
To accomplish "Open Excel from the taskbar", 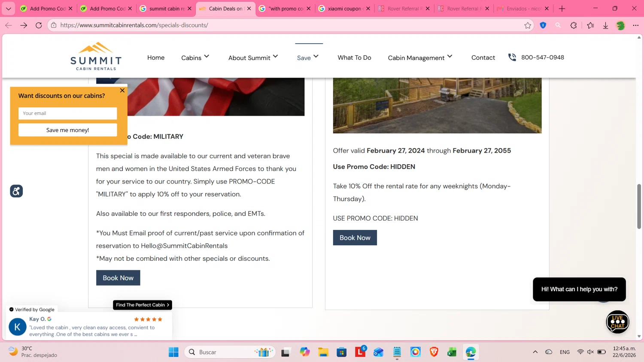I will [x=452, y=352].
